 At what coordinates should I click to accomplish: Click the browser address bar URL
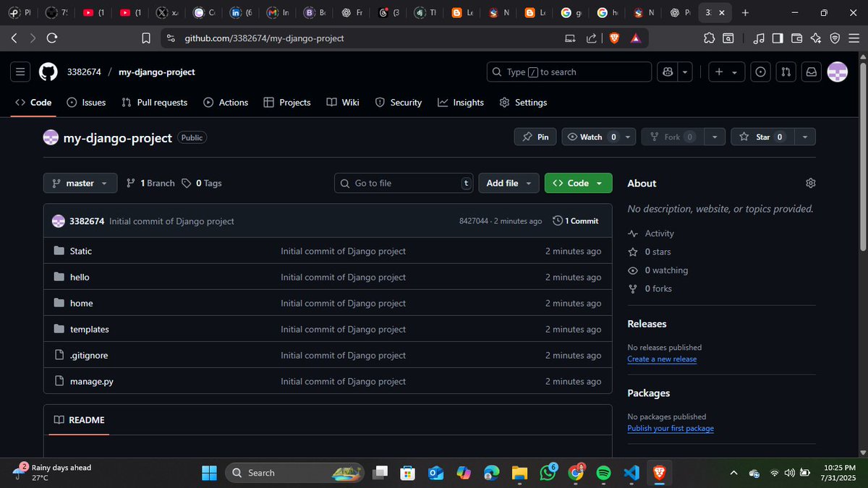[264, 38]
